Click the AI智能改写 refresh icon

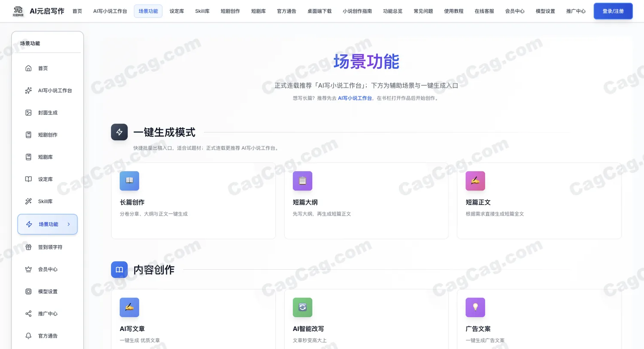pos(302,307)
